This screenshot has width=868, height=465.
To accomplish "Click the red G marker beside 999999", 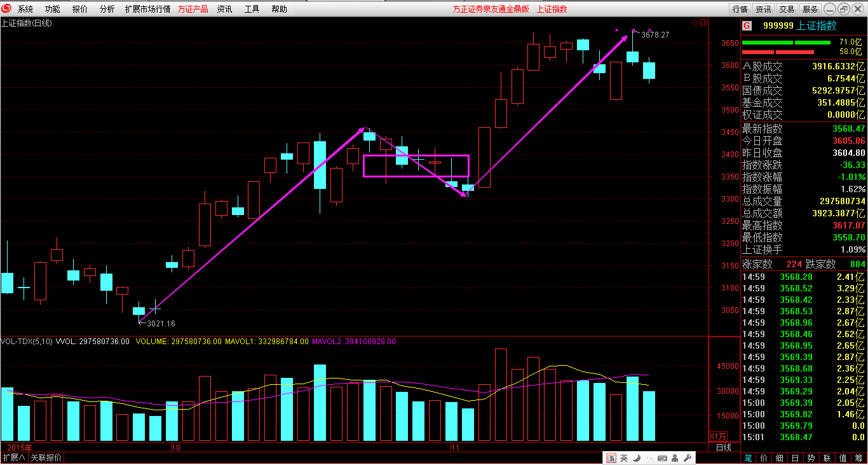I will pos(747,26).
